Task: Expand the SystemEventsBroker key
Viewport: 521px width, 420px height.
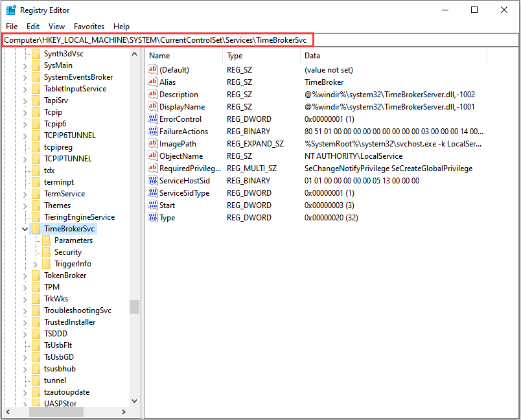Action: (25, 77)
